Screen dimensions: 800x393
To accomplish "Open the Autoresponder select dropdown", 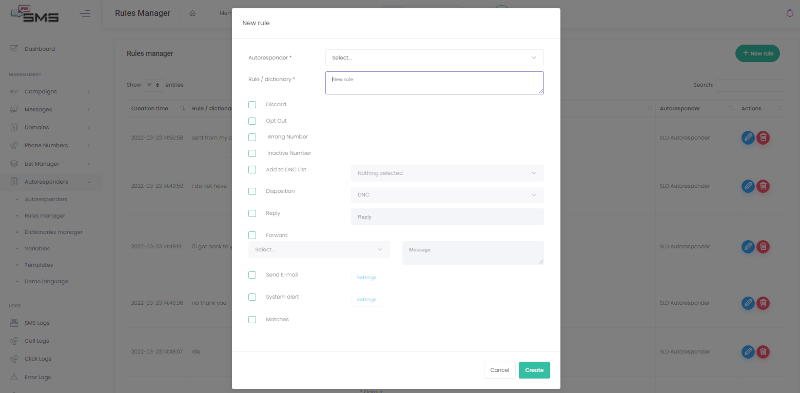I will tap(434, 58).
